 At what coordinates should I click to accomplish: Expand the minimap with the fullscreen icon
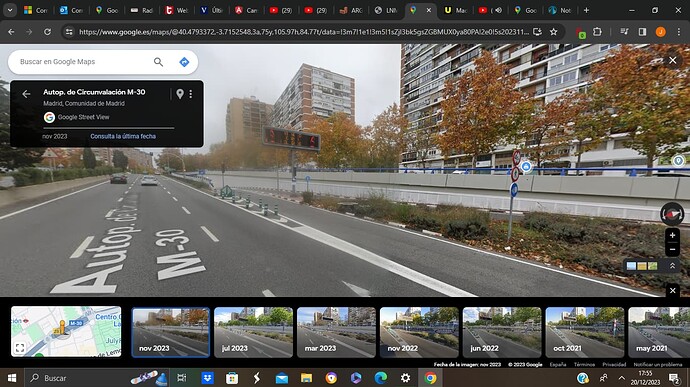[20, 348]
